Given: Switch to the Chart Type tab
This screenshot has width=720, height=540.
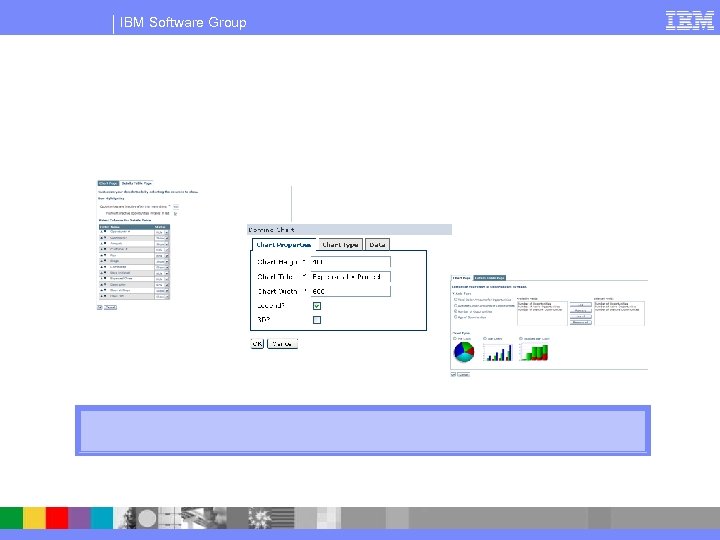Looking at the screenshot, I should tap(340, 245).
